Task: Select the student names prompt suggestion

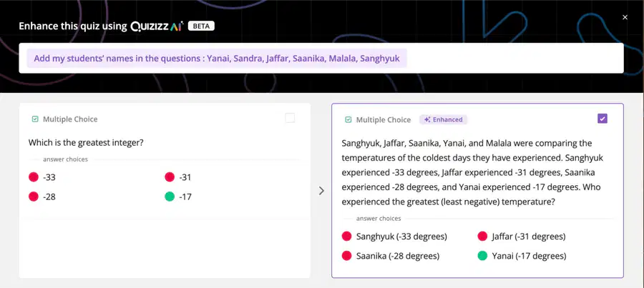Action: click(x=216, y=59)
